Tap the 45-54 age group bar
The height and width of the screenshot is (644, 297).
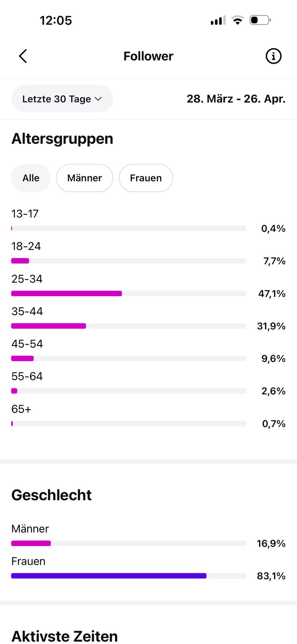[23, 359]
